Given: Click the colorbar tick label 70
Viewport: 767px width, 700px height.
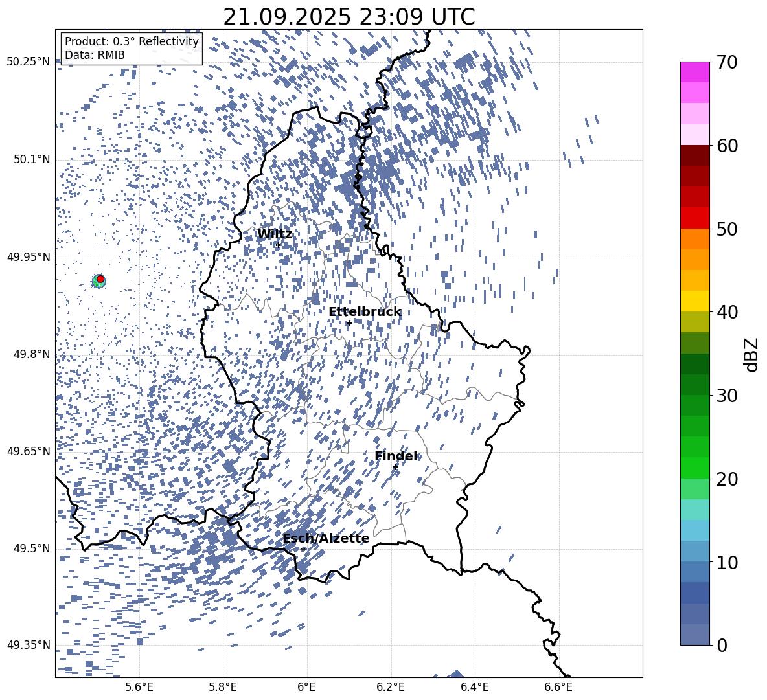Looking at the screenshot, I should pyautogui.click(x=727, y=62).
